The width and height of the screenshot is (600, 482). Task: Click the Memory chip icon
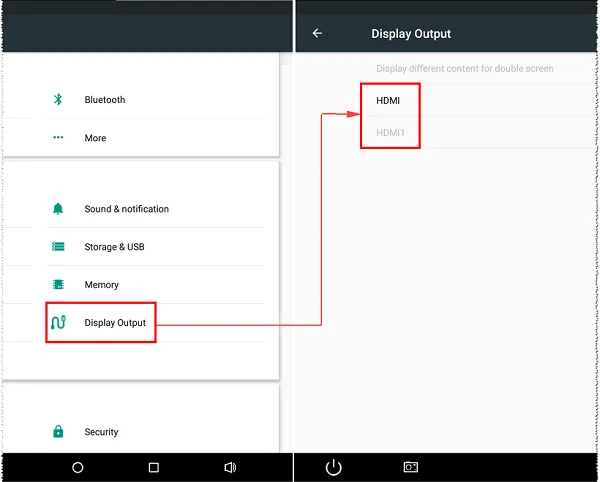tap(58, 285)
